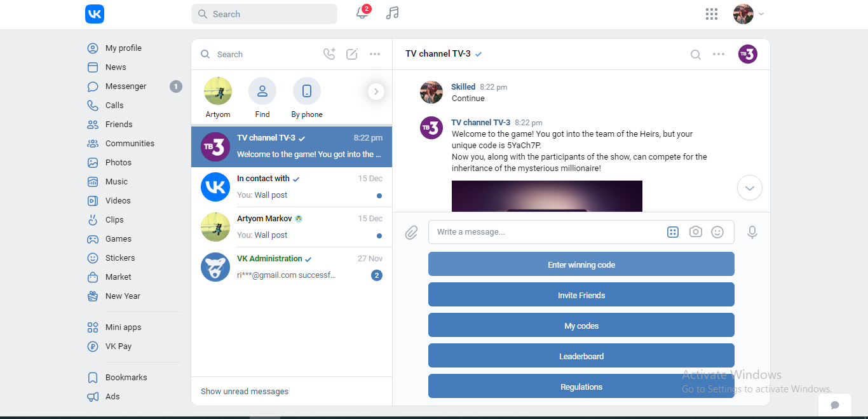Click the My codes button
Image resolution: width=868 pixels, height=419 pixels.
point(581,325)
